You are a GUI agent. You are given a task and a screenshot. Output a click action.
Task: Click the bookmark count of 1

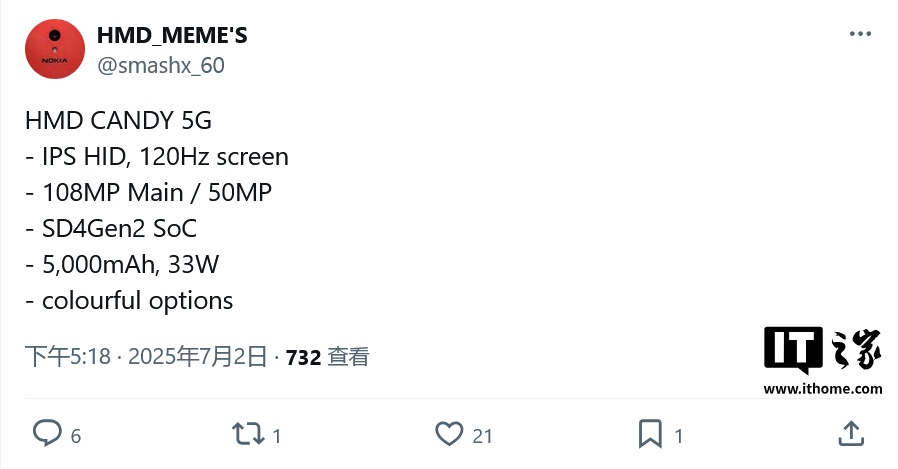(679, 435)
